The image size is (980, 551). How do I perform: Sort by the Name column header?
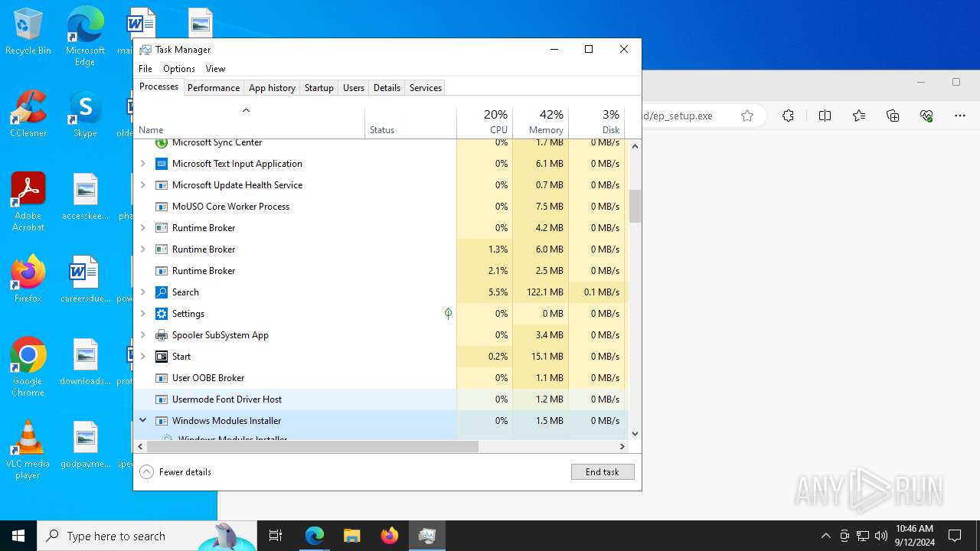click(x=250, y=122)
